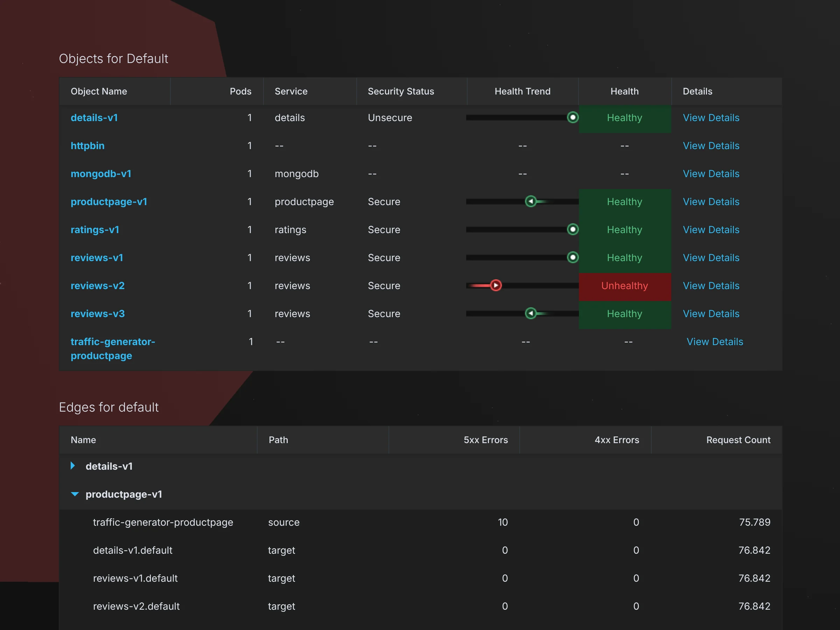Expand the details-v1 edges row
Image resolution: width=840 pixels, height=630 pixels.
73,466
